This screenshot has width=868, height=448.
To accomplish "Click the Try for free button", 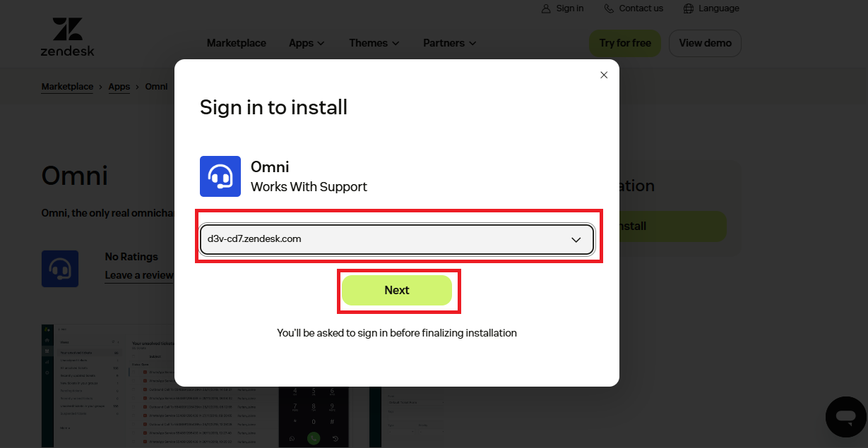I will pos(625,43).
